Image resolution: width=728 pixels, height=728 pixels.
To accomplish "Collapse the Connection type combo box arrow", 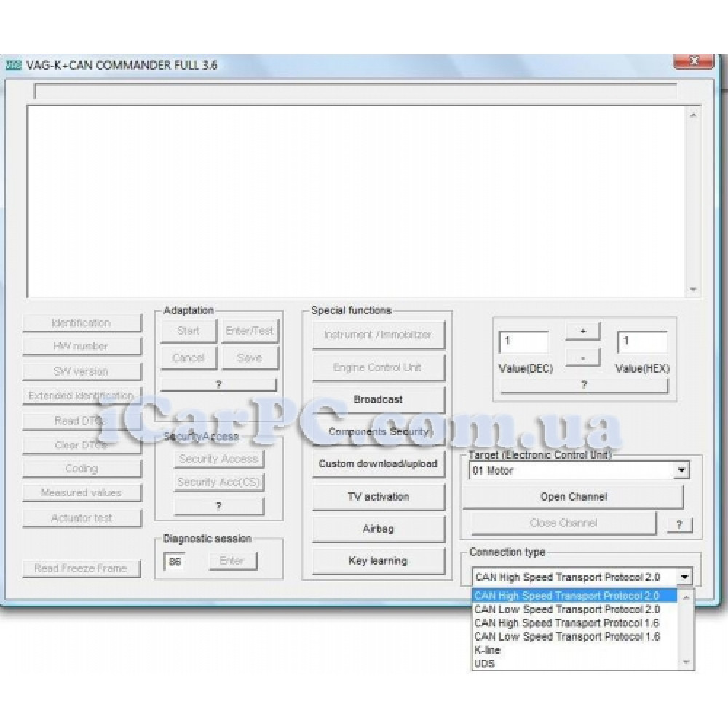I will point(684,577).
